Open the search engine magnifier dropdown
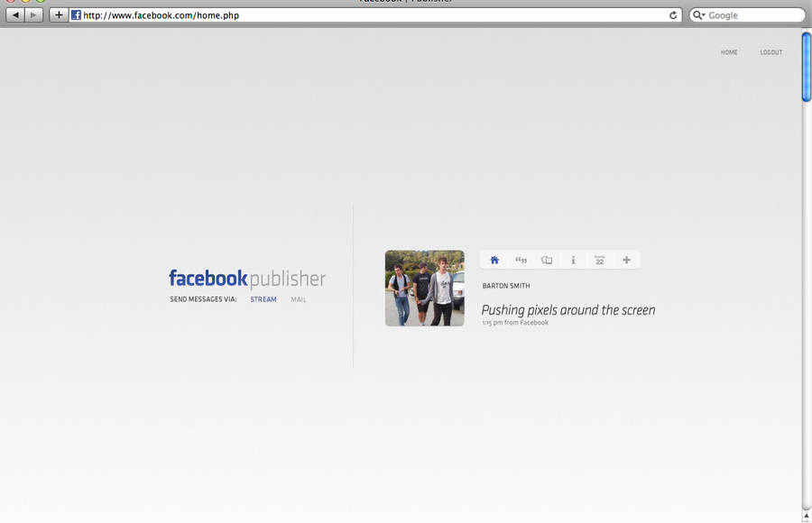 pyautogui.click(x=699, y=15)
